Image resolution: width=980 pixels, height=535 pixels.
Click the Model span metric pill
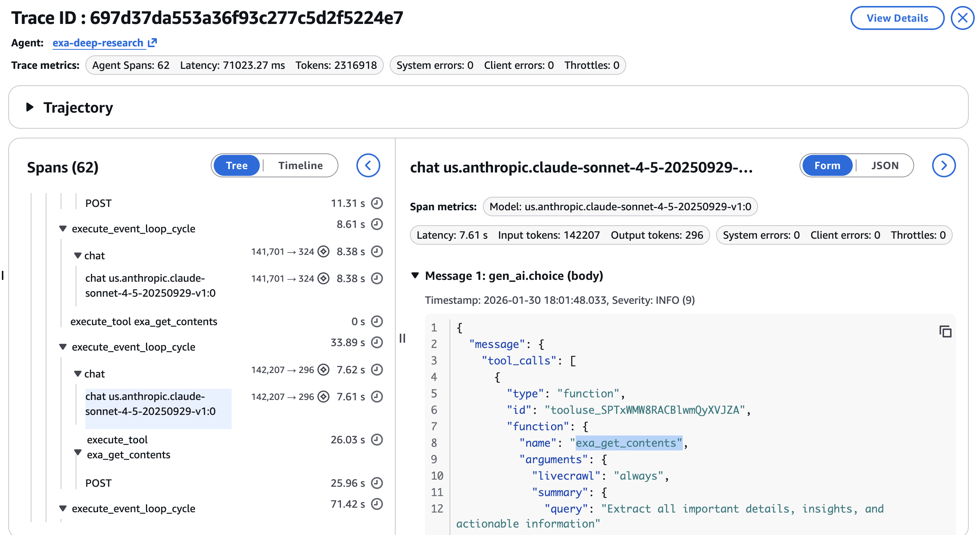click(x=620, y=207)
